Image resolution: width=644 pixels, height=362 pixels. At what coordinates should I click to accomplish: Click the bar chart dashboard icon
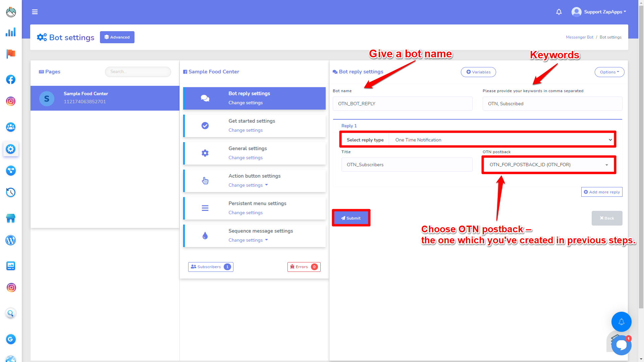tap(11, 32)
